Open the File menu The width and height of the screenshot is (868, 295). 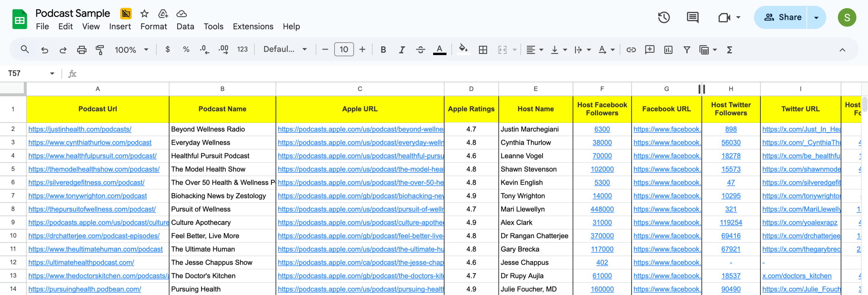point(42,26)
